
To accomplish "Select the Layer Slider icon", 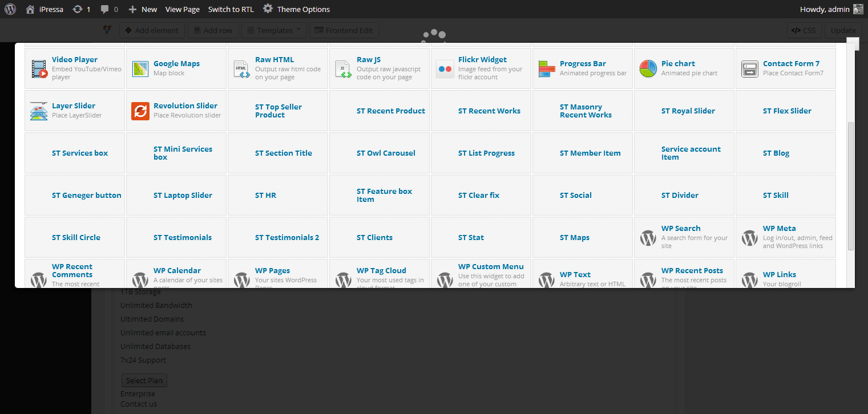I will (39, 111).
